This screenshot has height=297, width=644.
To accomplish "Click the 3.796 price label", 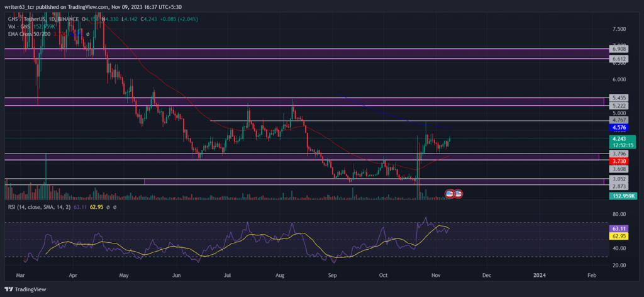I will coord(619,154).
